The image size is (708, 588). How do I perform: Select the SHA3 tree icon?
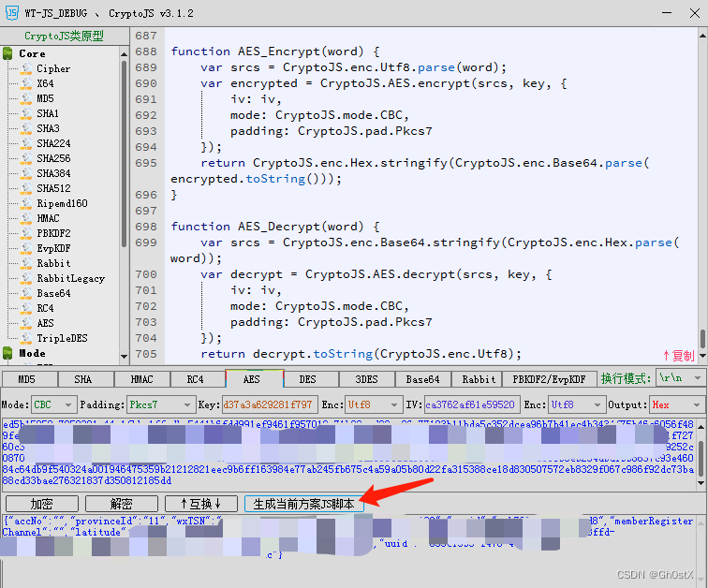[x=26, y=128]
